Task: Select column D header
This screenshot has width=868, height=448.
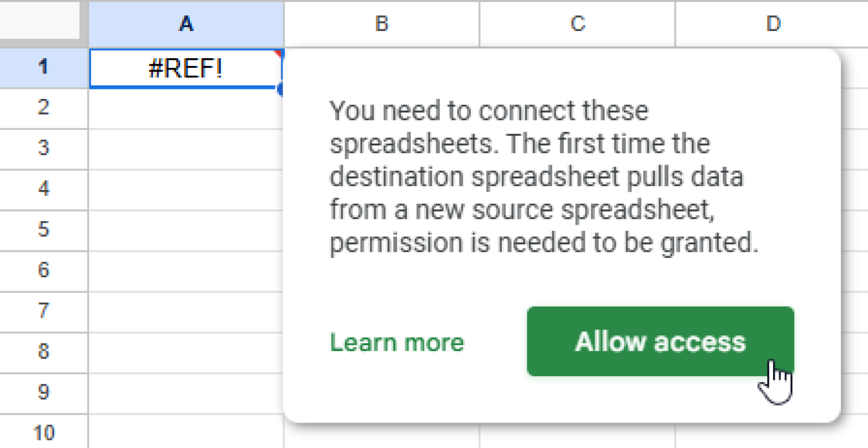Action: pos(773,23)
